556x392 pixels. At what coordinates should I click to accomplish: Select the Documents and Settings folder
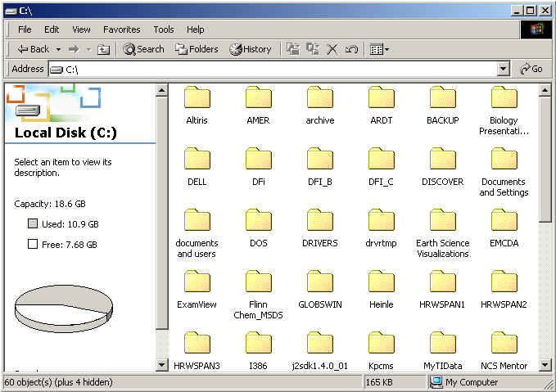click(x=504, y=160)
